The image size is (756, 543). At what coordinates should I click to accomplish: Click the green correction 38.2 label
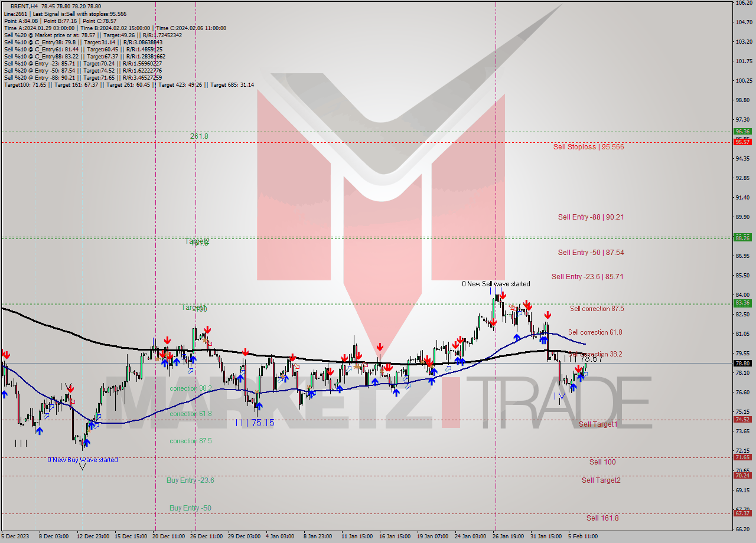click(190, 388)
